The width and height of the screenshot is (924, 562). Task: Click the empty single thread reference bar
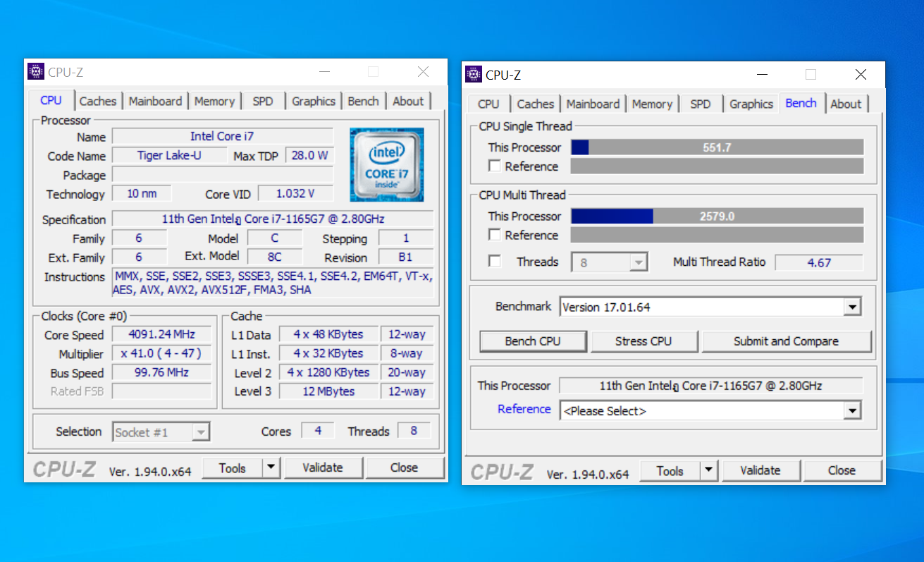tap(717, 166)
